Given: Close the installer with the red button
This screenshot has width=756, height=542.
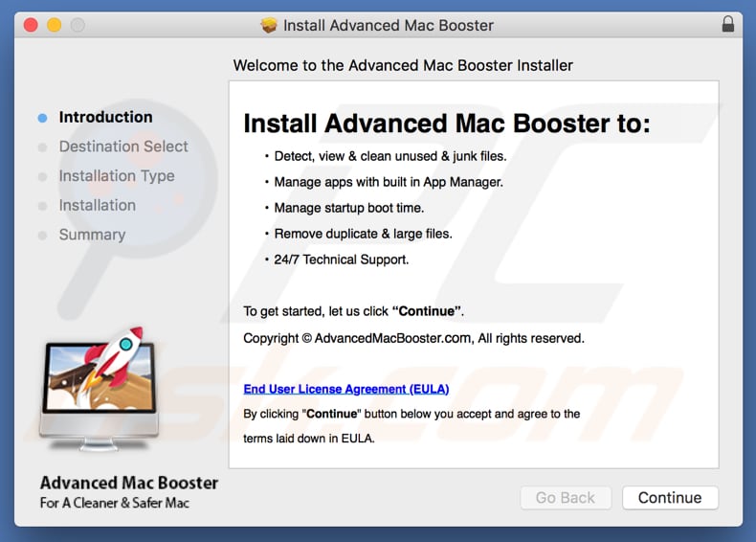Looking at the screenshot, I should pos(31,25).
